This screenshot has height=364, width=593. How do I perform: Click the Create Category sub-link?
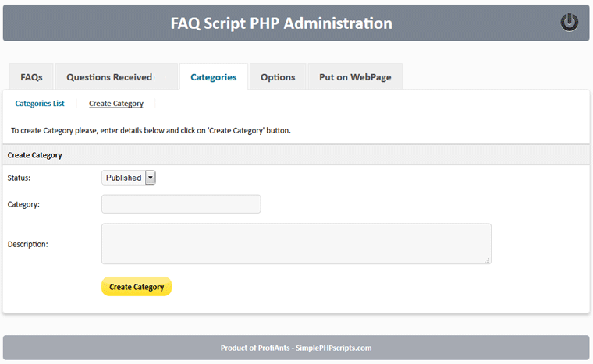116,104
